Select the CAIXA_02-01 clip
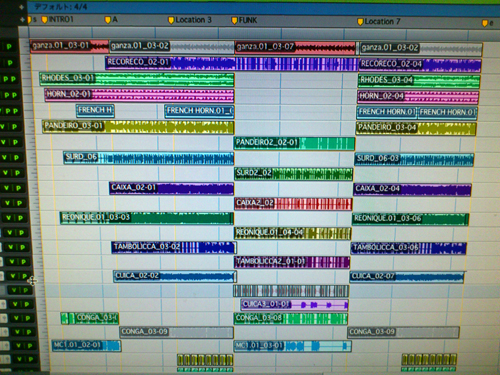The width and height of the screenshot is (500, 375). (171, 188)
